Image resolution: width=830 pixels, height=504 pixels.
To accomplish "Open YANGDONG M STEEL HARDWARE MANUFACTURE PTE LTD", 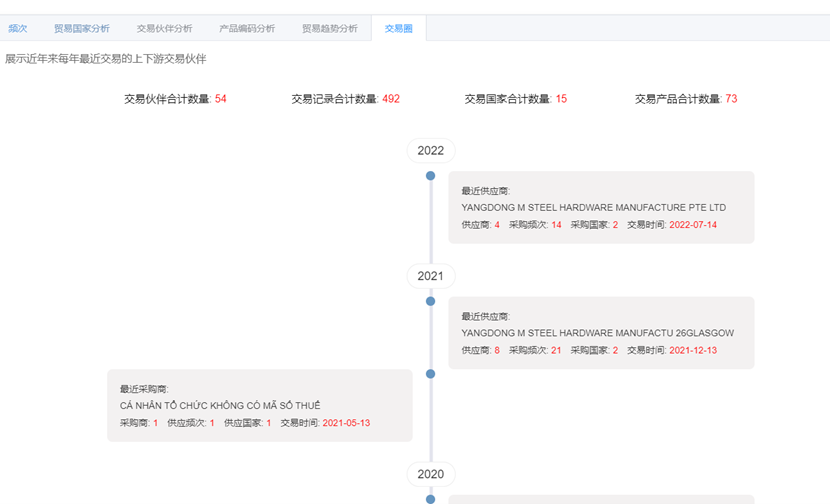I will pos(593,208).
